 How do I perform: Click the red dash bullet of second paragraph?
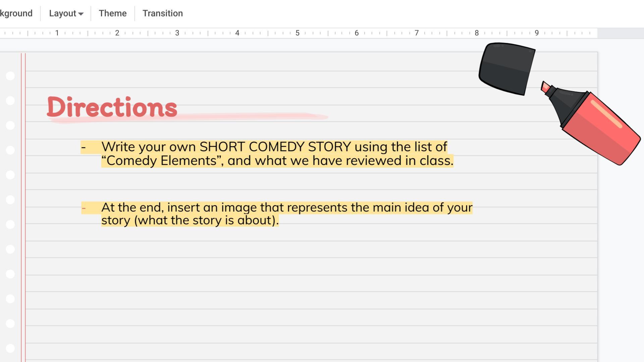tap(84, 208)
